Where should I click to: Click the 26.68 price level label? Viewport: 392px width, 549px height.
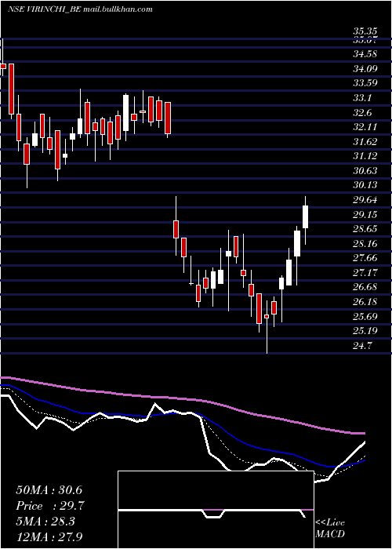365,287
